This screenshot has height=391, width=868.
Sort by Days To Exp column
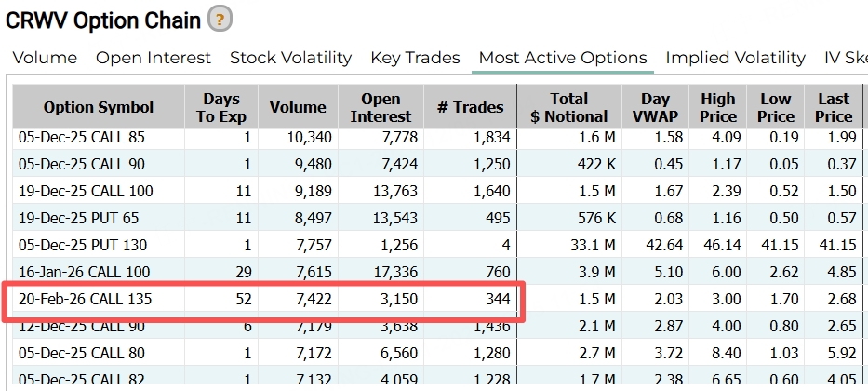click(x=220, y=107)
